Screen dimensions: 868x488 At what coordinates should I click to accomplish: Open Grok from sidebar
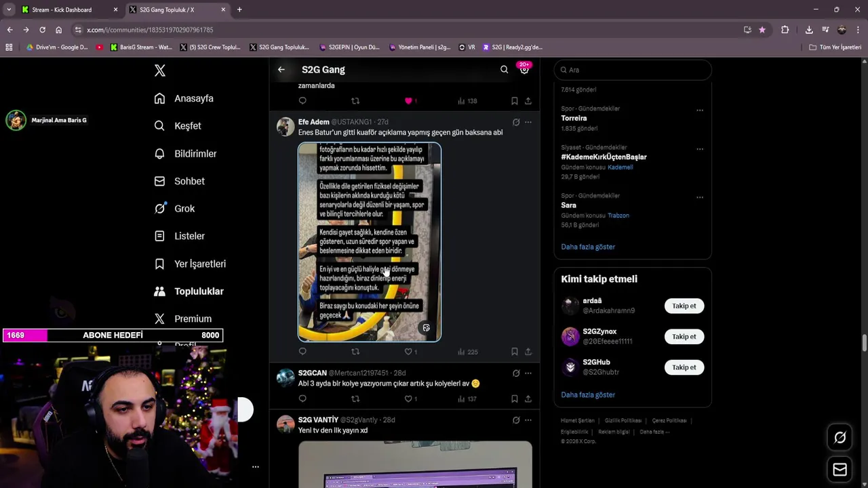[x=174, y=209]
